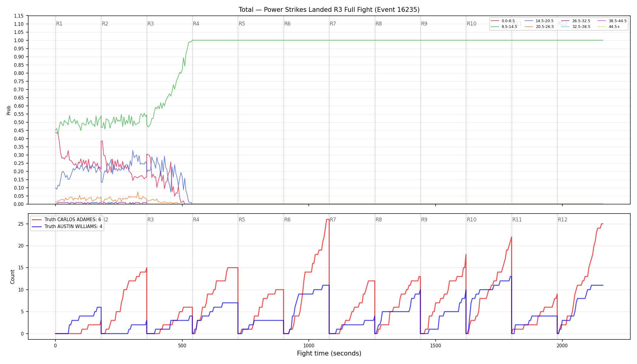The width and height of the screenshot is (637, 364).
Task: Click the 0.25 tick on the Prob axis
Action: click(19, 163)
